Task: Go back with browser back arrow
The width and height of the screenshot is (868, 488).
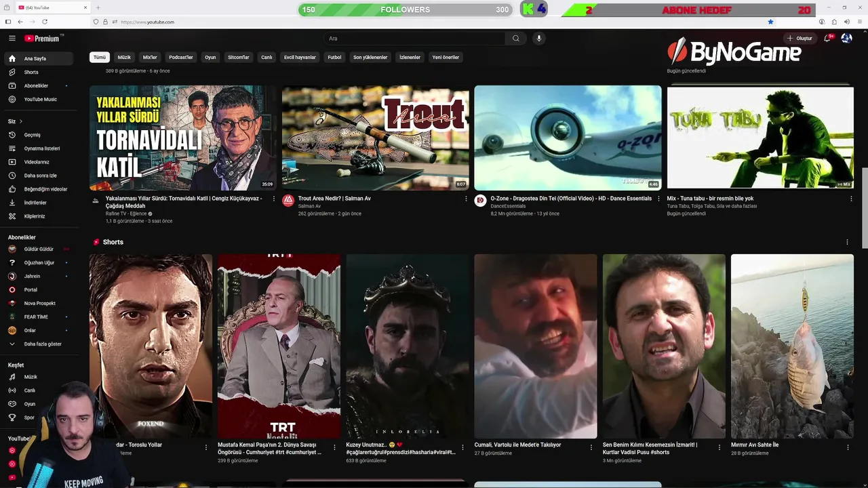Action: tap(20, 22)
